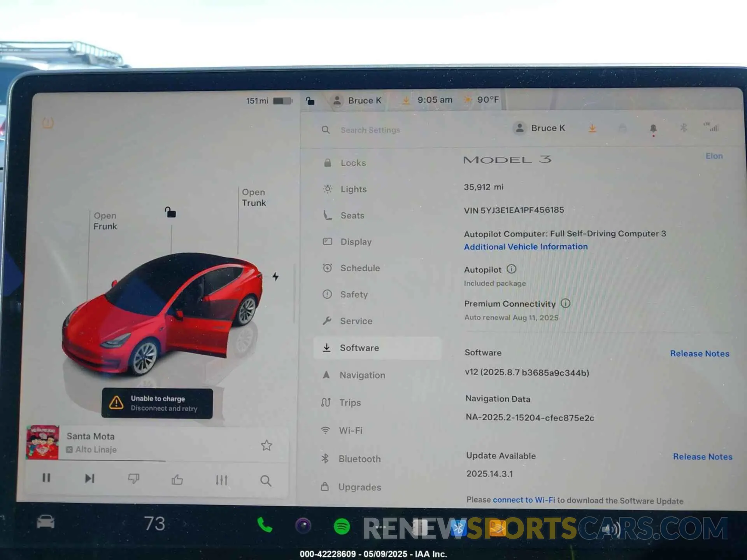Tap the tire pressure warning icon
Viewport: 747px width, 560px height.
(x=48, y=123)
